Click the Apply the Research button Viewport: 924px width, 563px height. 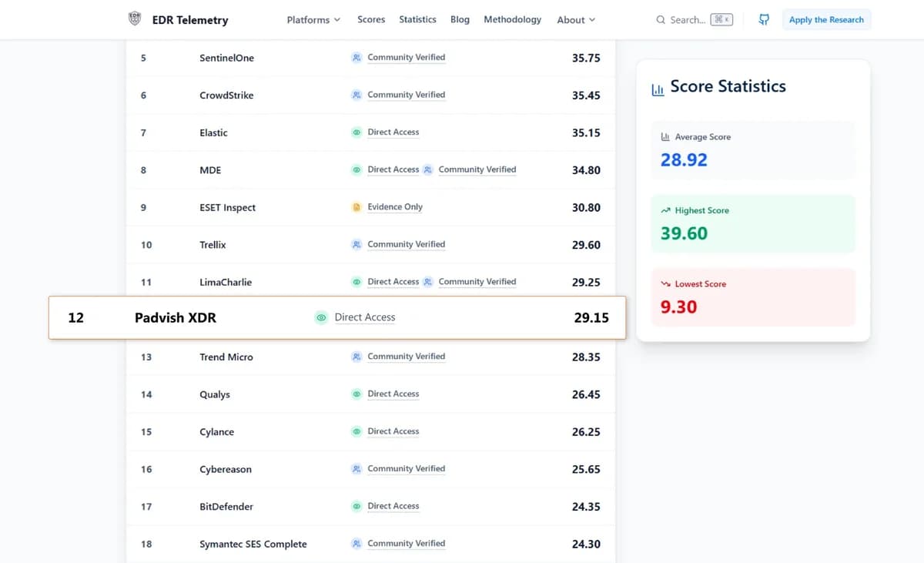(826, 20)
